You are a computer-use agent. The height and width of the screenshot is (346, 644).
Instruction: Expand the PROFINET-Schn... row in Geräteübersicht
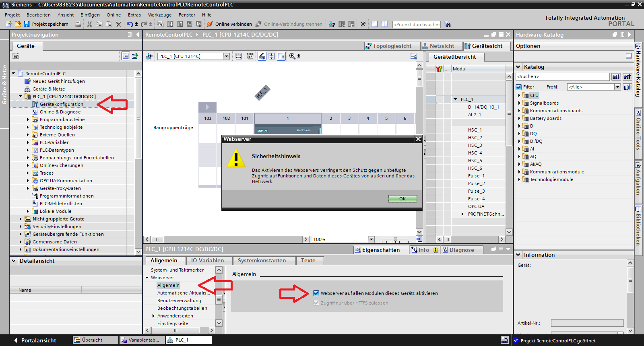click(x=462, y=214)
